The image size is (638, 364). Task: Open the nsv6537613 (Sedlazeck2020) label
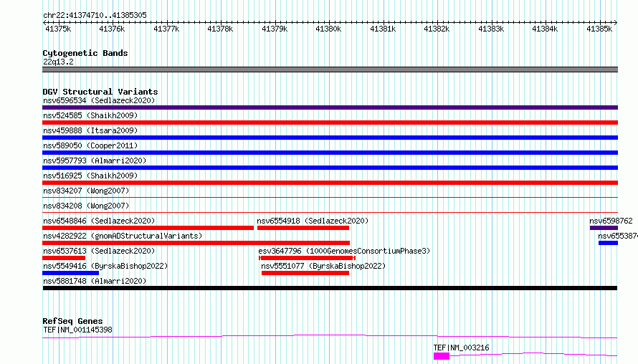tap(99, 251)
